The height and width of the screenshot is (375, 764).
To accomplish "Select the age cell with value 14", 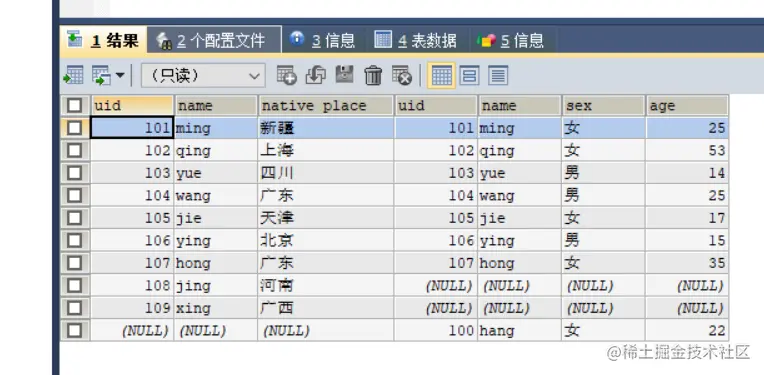I will [687, 173].
